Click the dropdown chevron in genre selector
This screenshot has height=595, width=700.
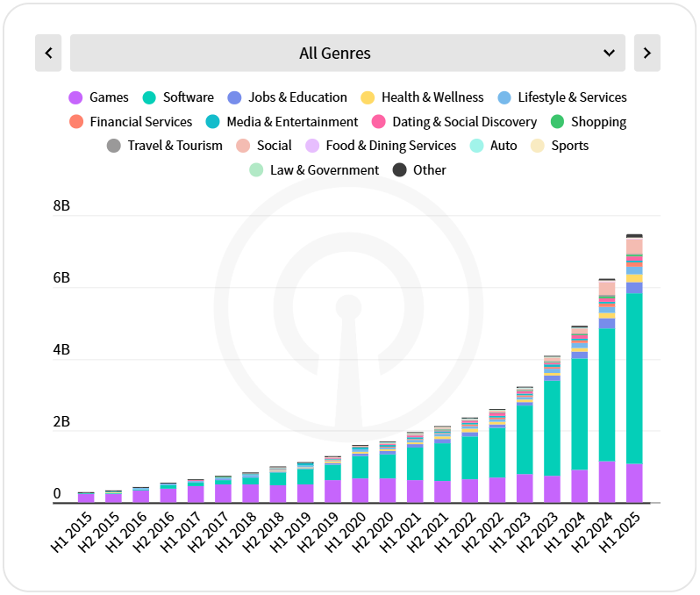(x=609, y=53)
